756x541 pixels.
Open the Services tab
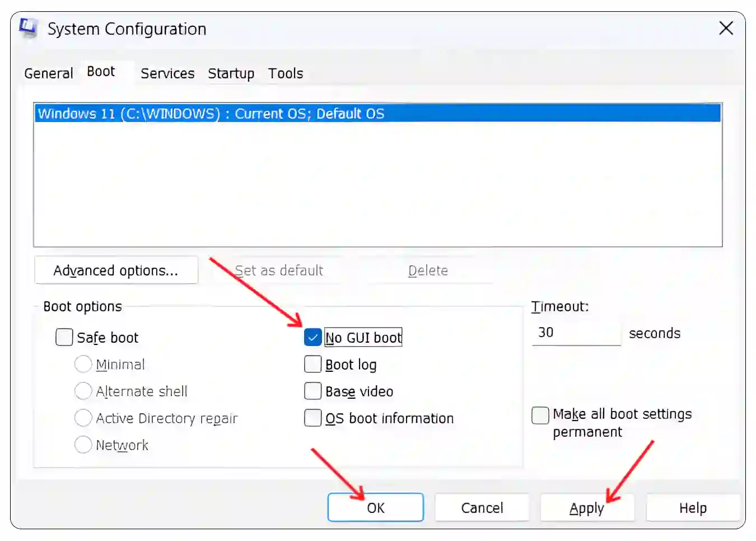(x=167, y=73)
